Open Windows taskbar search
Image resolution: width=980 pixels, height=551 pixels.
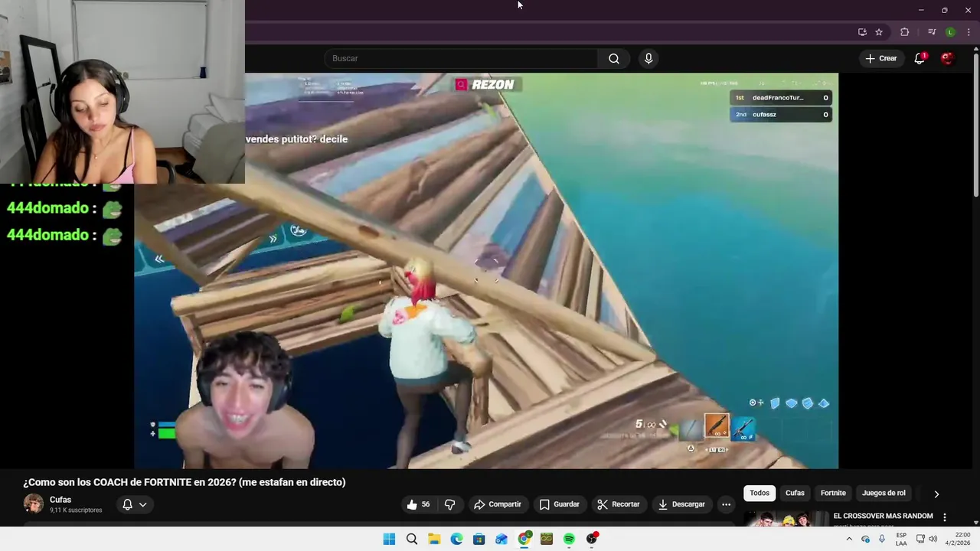pos(412,539)
